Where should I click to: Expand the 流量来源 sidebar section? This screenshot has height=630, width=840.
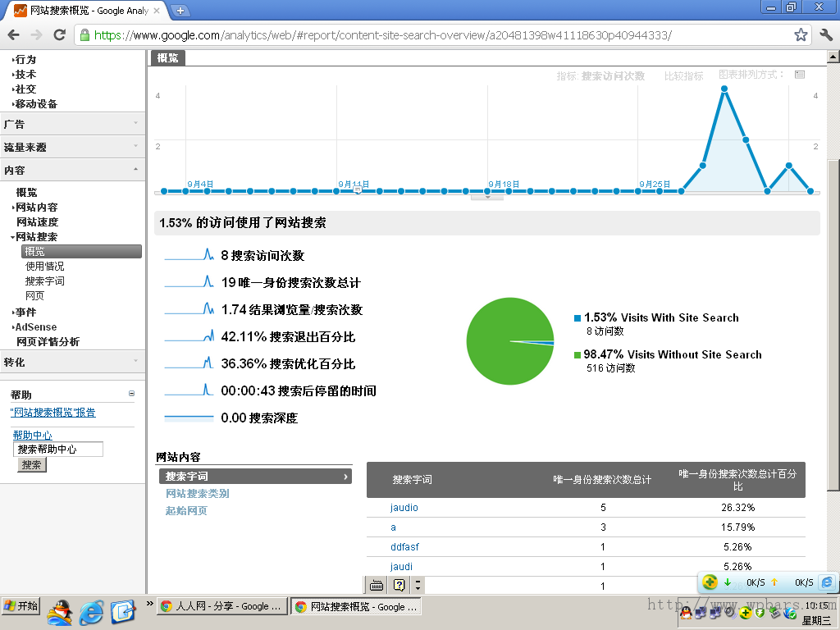pos(72,147)
